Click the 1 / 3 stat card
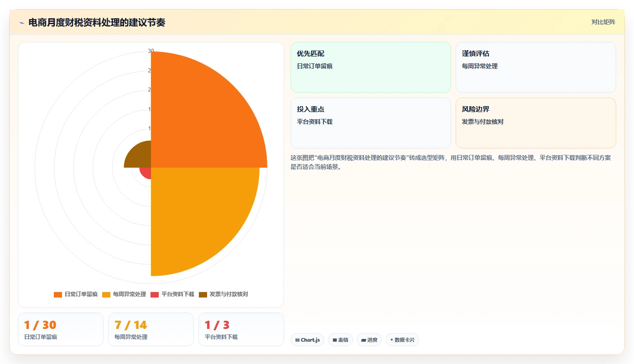 241,329
